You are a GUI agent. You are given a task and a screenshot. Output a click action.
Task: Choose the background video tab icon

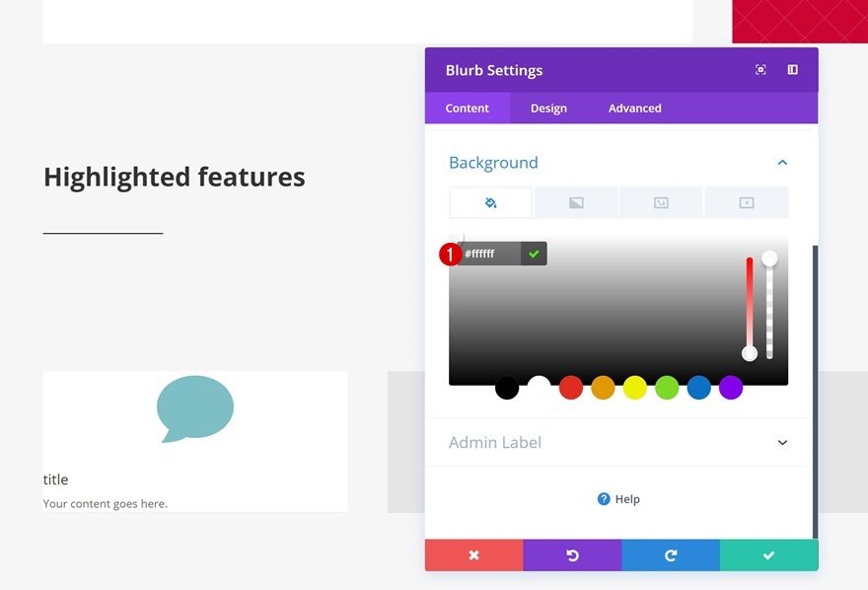(x=747, y=201)
